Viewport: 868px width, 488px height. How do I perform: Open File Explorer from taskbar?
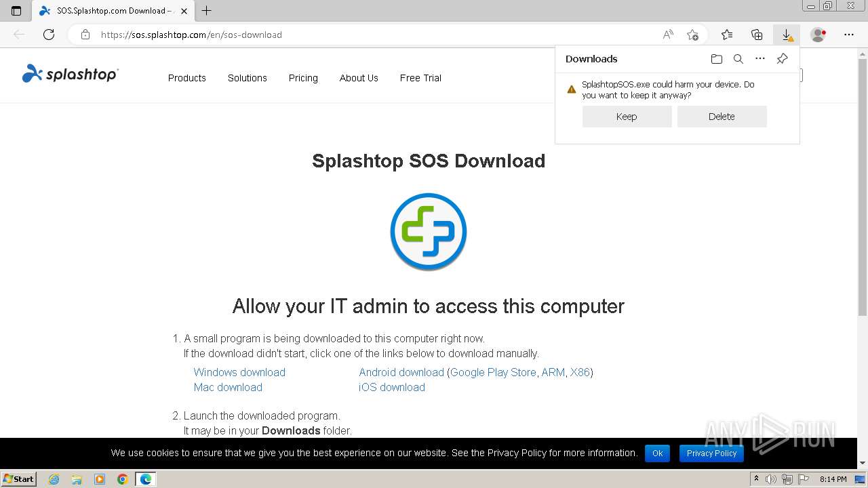(77, 479)
